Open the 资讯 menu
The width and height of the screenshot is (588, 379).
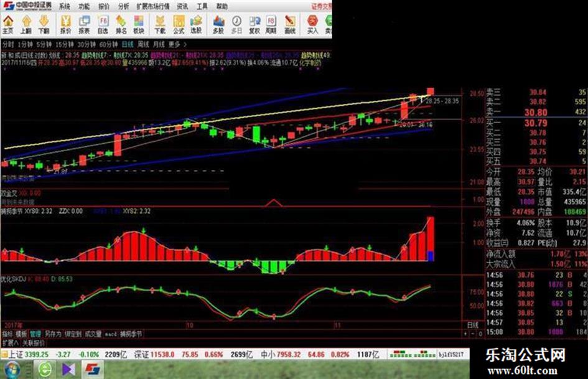183,6
